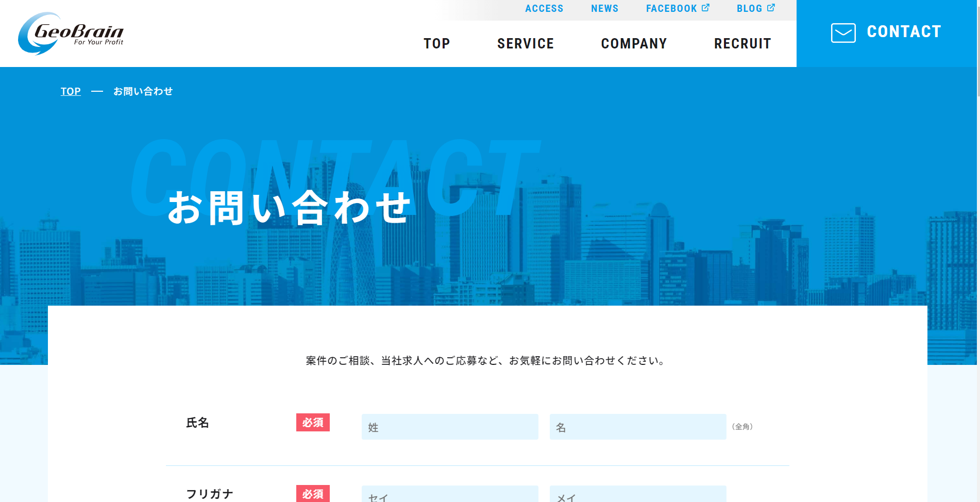This screenshot has width=980, height=502.
Task: Focus the 姓 last name field
Action: (x=449, y=427)
